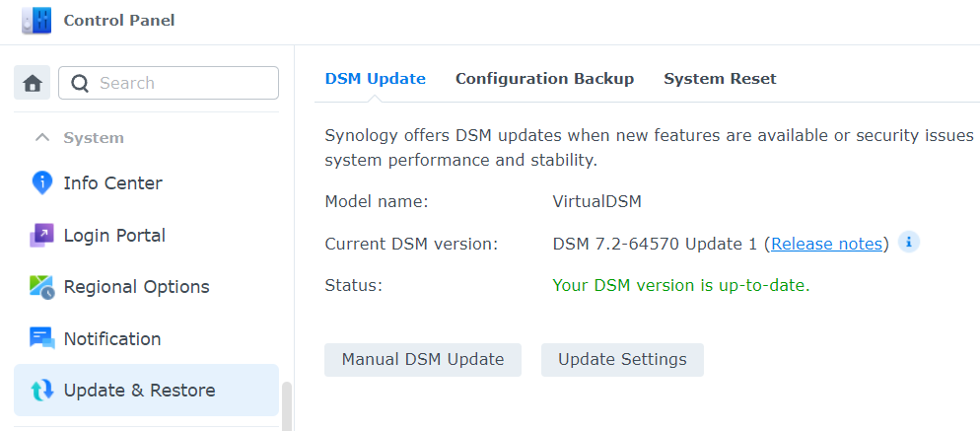Image resolution: width=980 pixels, height=431 pixels.
Task: Click the Info Center blue pin icon
Action: click(41, 183)
